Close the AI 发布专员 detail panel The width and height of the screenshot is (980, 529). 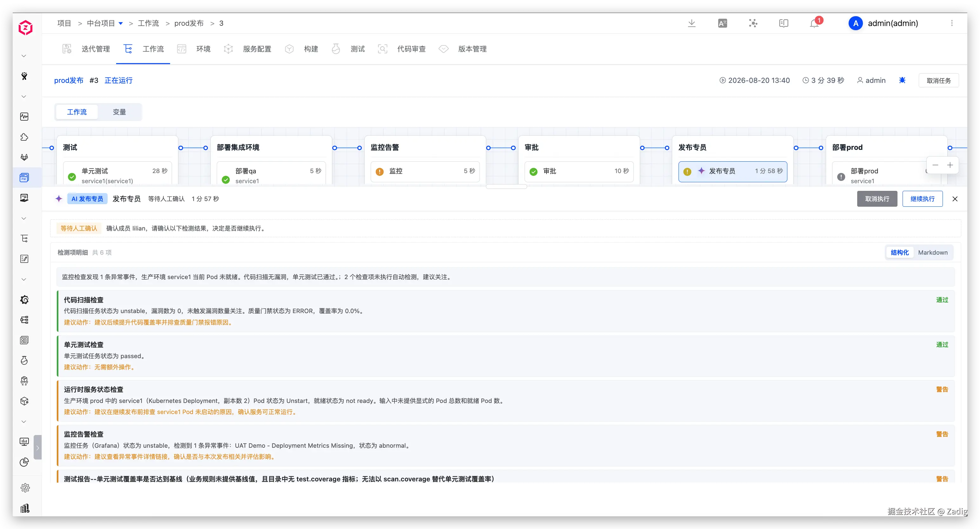click(x=955, y=199)
